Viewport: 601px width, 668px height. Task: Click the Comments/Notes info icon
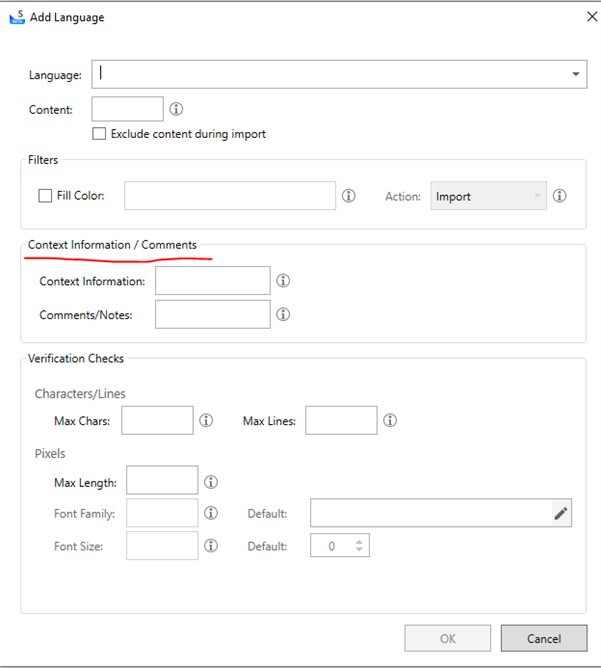tap(283, 314)
